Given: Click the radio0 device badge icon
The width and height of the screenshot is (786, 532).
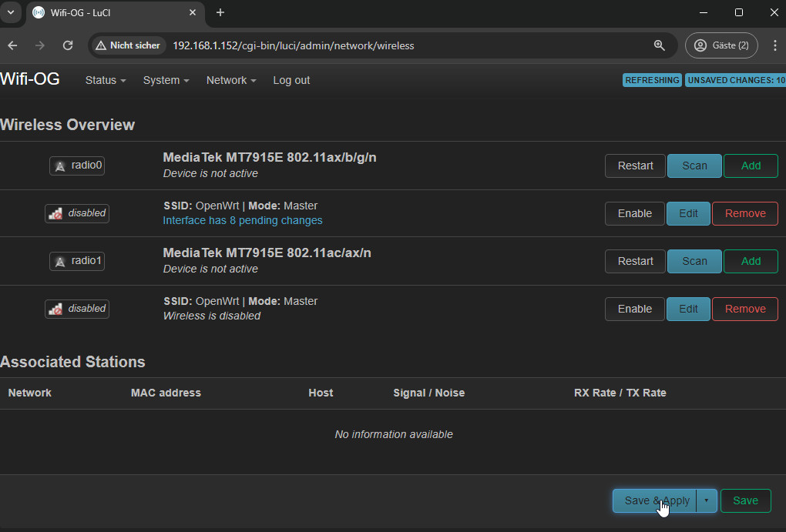Looking at the screenshot, I should coord(77,166).
